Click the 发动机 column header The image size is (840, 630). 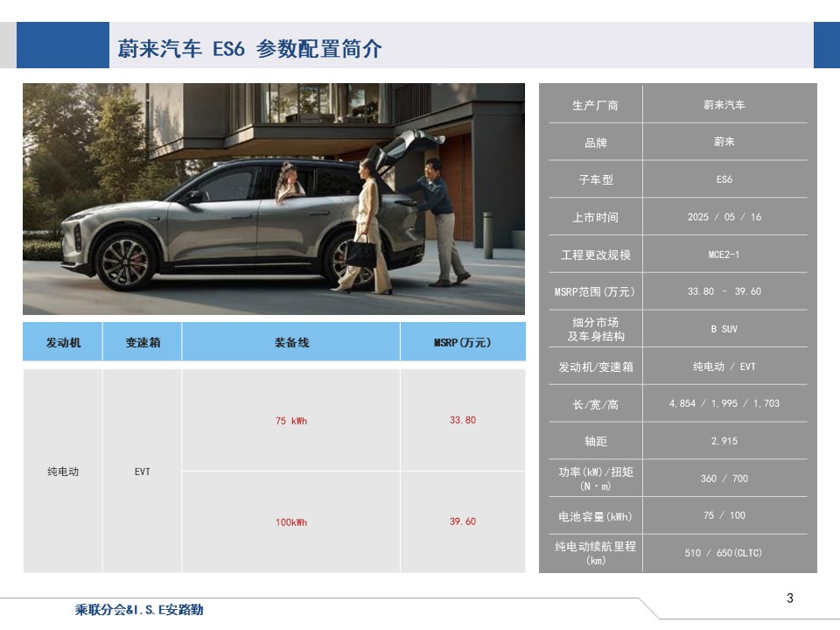pyautogui.click(x=63, y=342)
